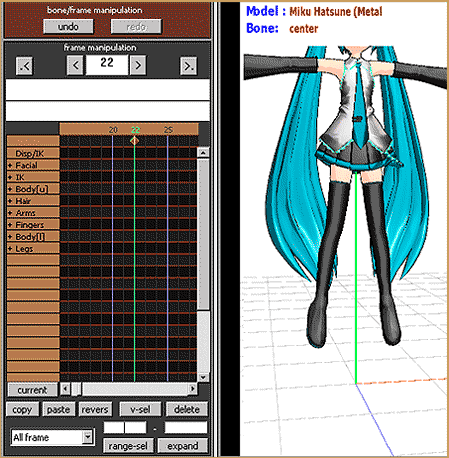Expand the IK bone group
This screenshot has width=449, height=458.
click(x=10, y=177)
